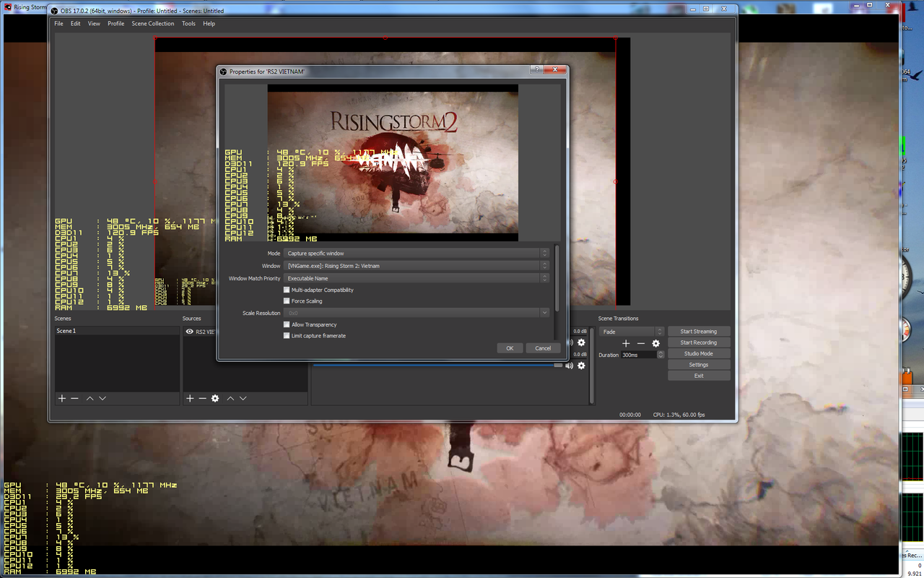Open the Scene Collection menu
Viewport: 924px width, 578px height.
tap(152, 23)
